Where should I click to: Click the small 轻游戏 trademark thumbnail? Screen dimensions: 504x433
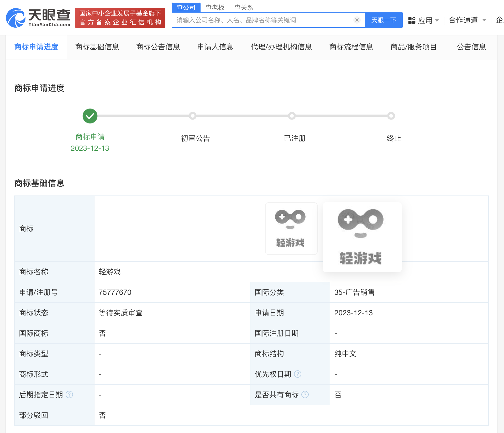291,228
